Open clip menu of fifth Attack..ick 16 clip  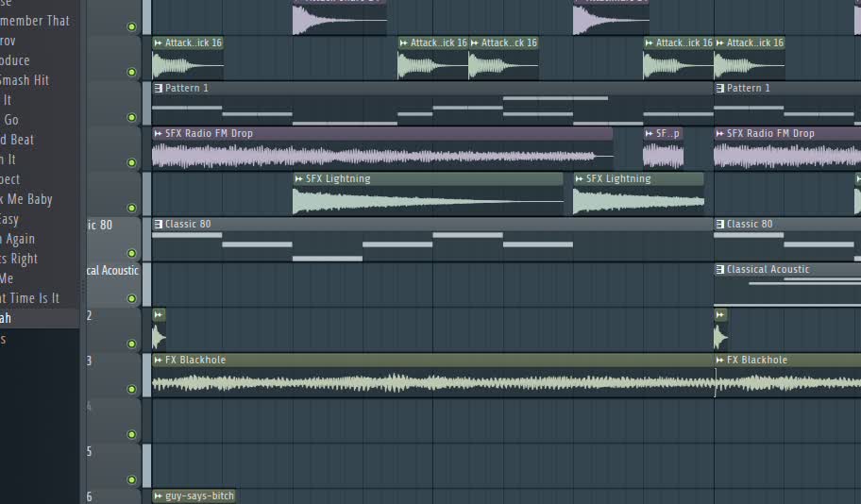coord(720,42)
